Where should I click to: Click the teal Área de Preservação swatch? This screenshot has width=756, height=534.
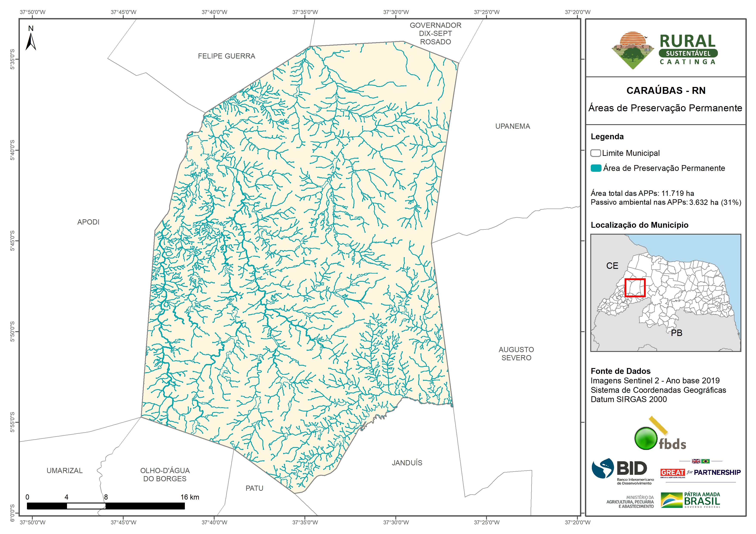[x=596, y=168]
